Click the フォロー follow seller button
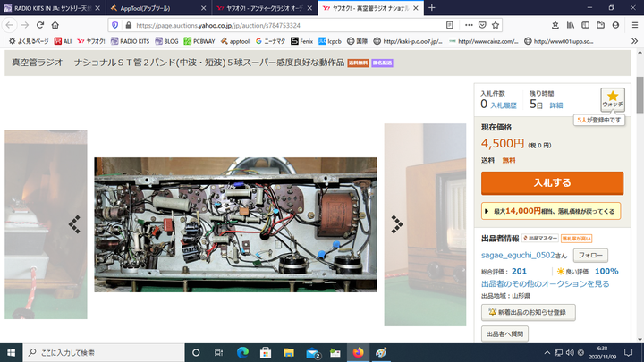Image resolution: width=644 pixels, height=362 pixels. click(x=590, y=256)
